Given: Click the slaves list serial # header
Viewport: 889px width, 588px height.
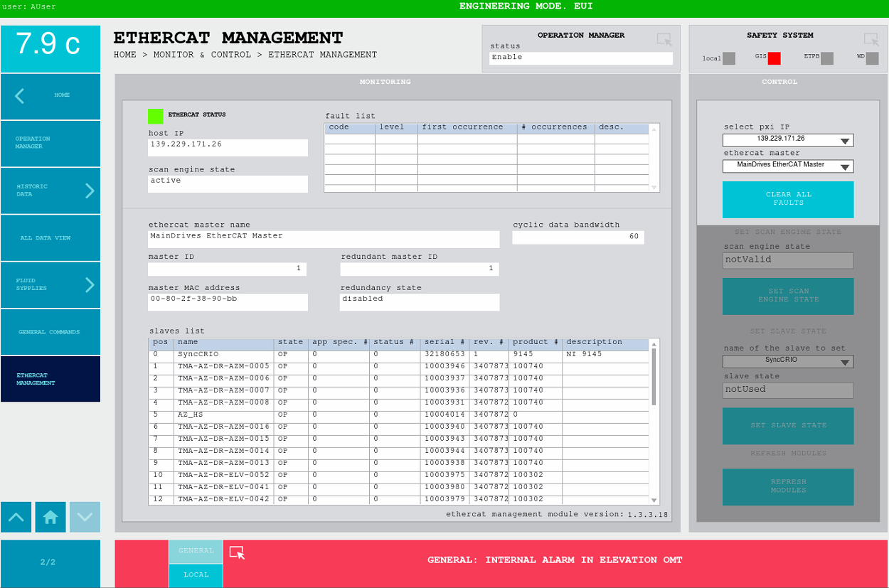Looking at the screenshot, I should tap(445, 343).
